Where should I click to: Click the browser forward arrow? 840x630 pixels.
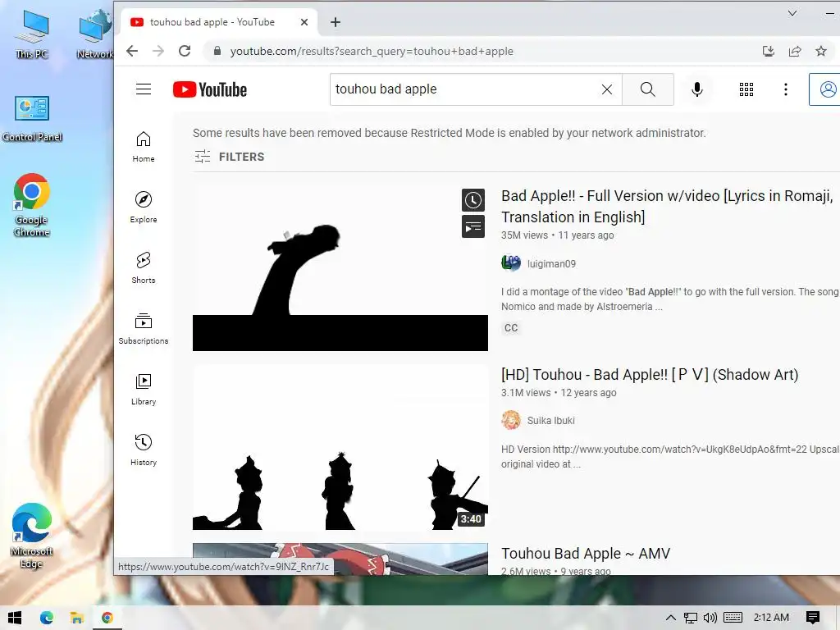coord(158,51)
